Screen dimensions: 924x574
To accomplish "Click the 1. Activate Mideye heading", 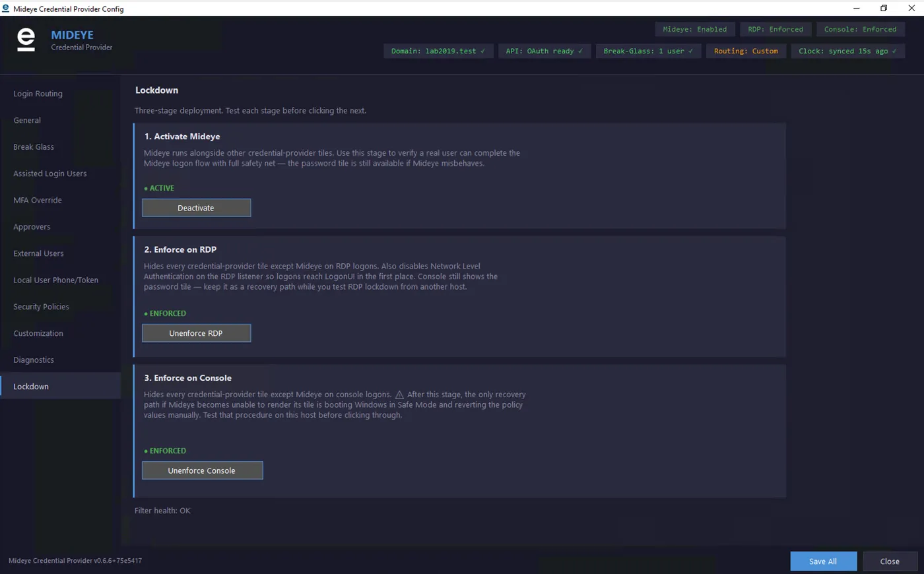I will [x=182, y=137].
